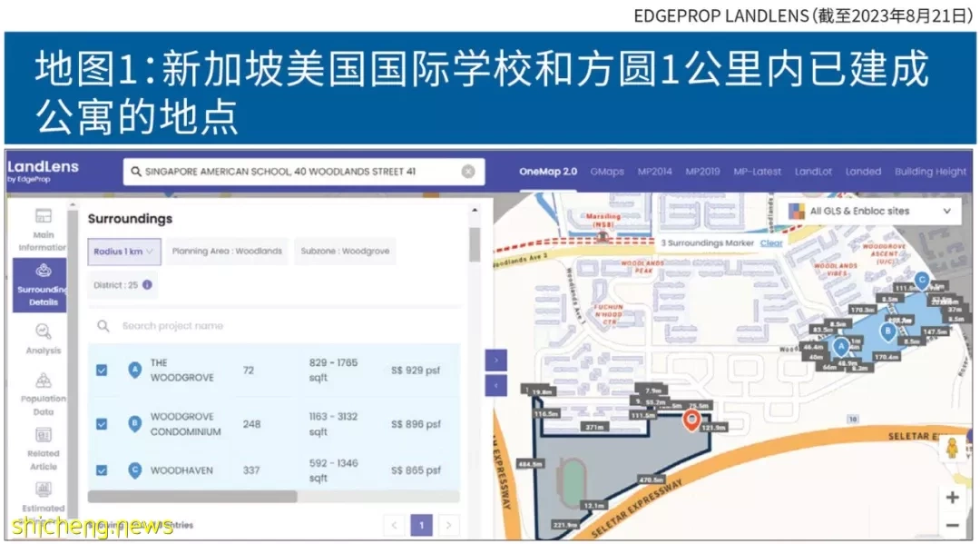Click the 829 - 1765 sqft size

(333, 371)
